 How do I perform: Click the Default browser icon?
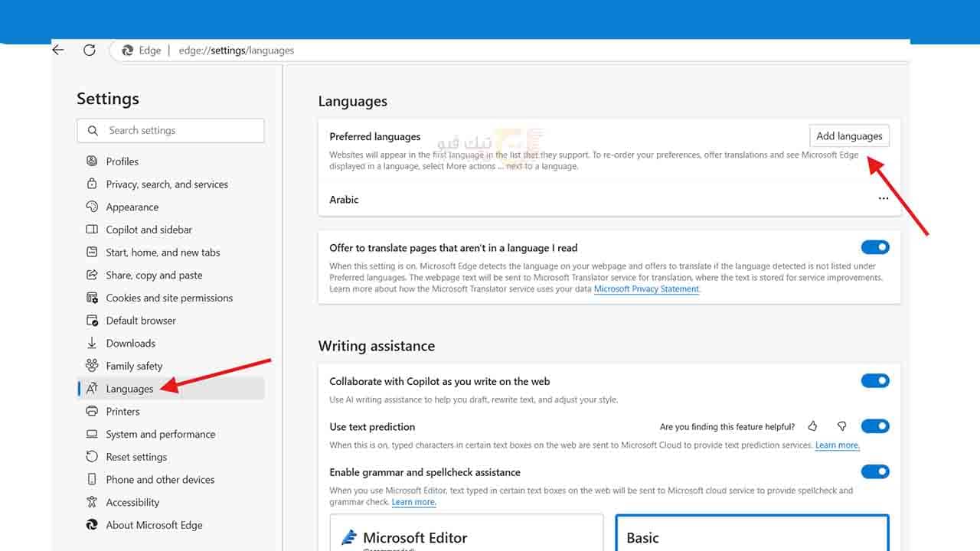[92, 321]
